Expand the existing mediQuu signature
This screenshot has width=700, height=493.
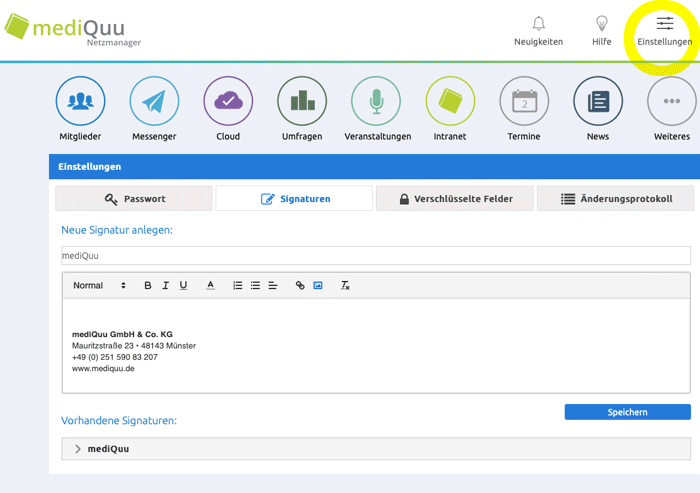coord(376,449)
